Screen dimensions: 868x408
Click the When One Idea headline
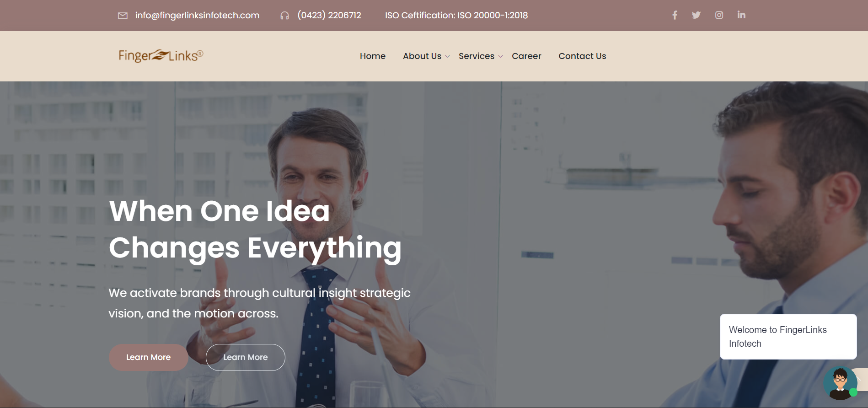coord(220,211)
